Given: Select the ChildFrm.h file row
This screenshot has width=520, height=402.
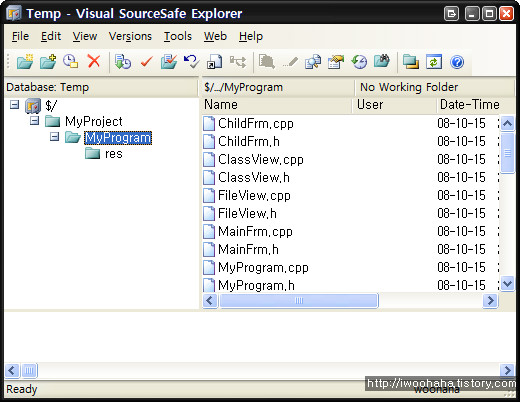Looking at the screenshot, I should pyautogui.click(x=350, y=141).
